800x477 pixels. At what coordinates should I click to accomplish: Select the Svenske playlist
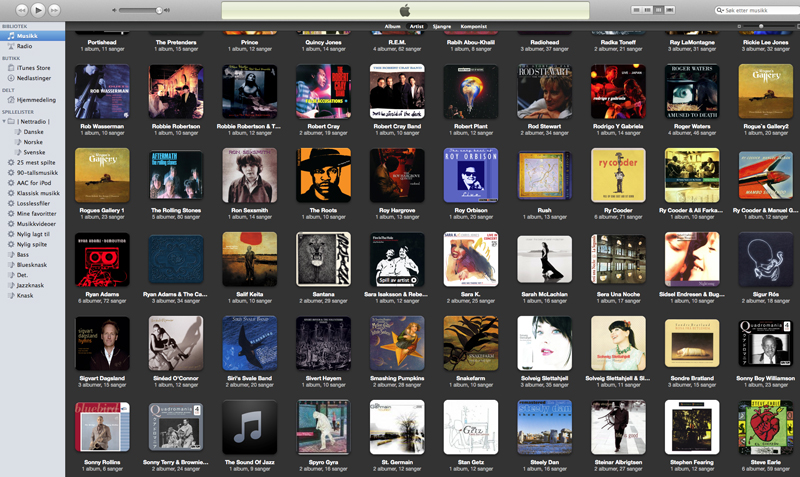32,152
